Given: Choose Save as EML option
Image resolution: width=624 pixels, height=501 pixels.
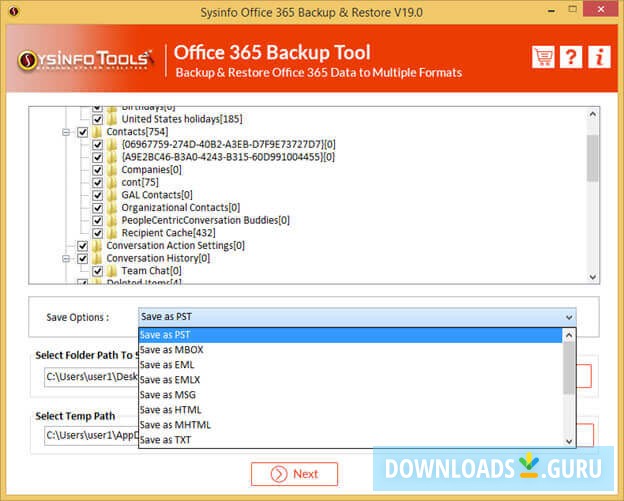Looking at the screenshot, I should coord(350,365).
